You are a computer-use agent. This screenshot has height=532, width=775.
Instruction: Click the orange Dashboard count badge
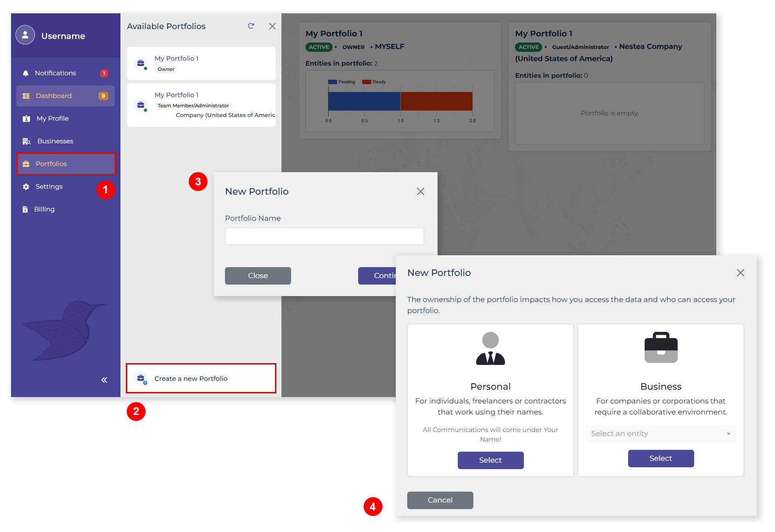103,96
